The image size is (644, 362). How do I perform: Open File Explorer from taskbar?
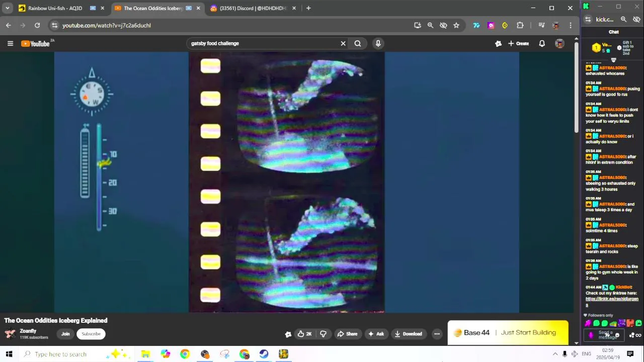(145, 354)
